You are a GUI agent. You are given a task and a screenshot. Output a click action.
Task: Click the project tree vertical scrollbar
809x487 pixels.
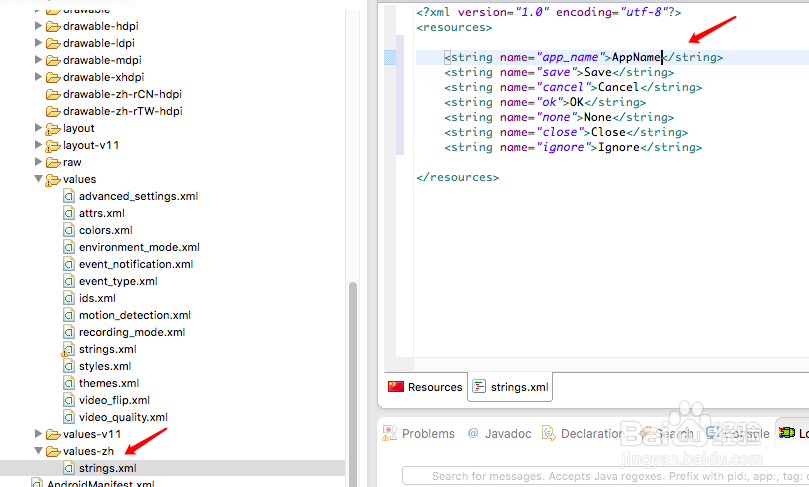(353, 382)
